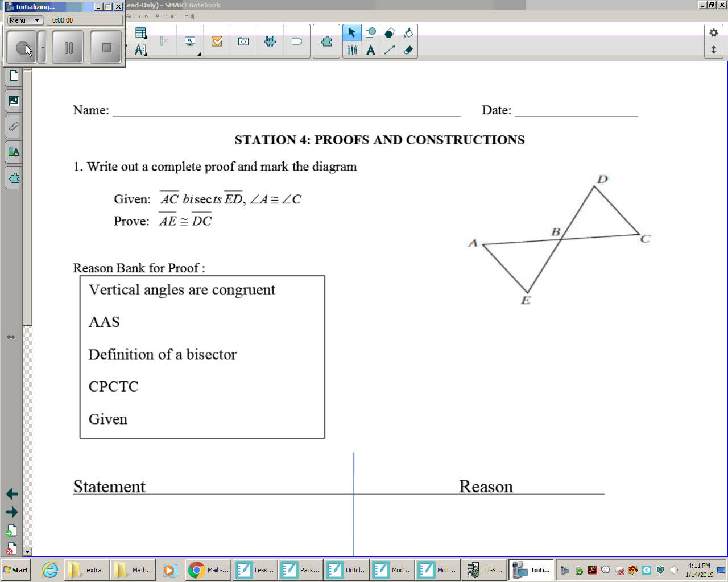The height and width of the screenshot is (582, 728).
Task: Open the Windows Start menu
Action: [16, 569]
